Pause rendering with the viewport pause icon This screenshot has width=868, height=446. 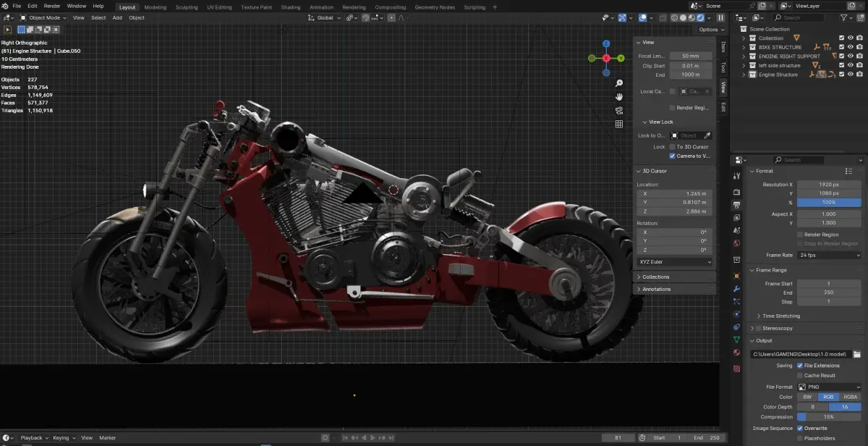click(x=720, y=17)
